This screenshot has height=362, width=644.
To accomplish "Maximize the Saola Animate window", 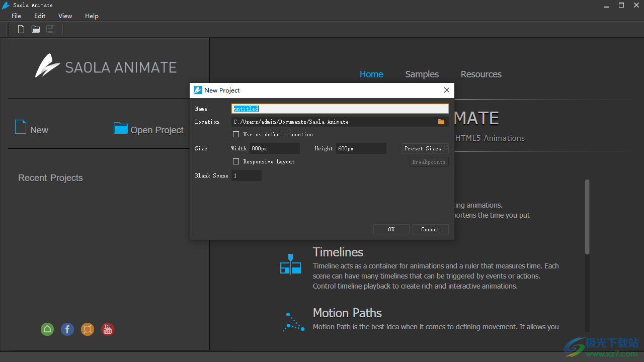I will click(621, 5).
